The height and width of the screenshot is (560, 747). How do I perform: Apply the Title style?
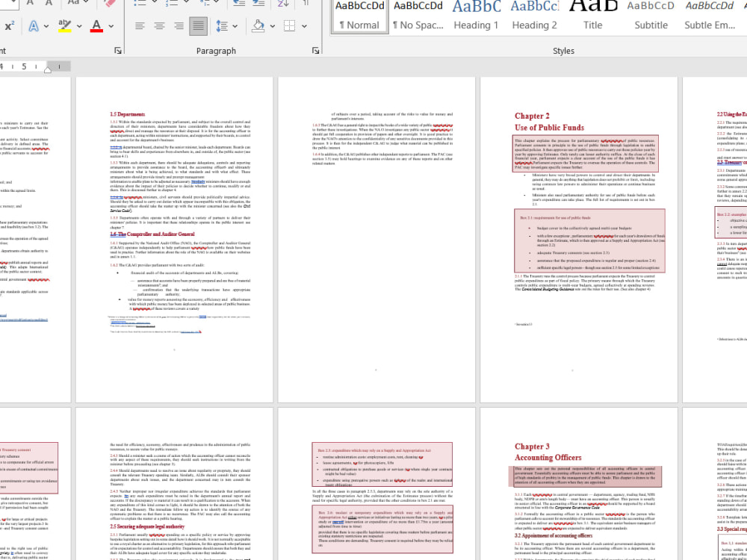click(x=592, y=16)
